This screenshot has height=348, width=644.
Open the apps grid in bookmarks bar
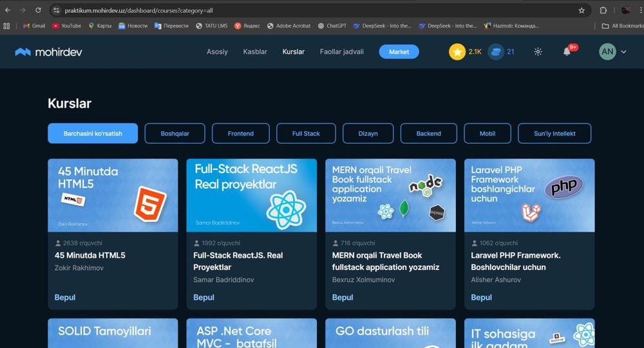pos(6,26)
